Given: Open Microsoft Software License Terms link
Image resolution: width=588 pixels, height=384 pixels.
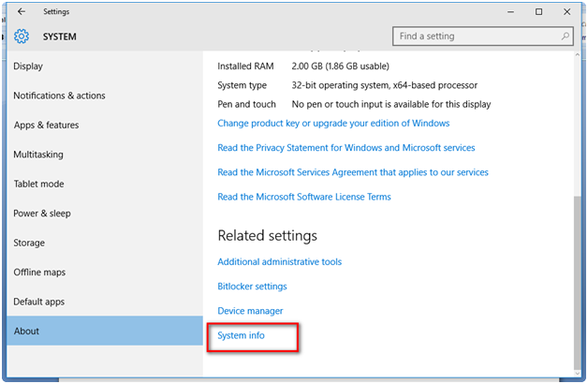Looking at the screenshot, I should [x=303, y=197].
